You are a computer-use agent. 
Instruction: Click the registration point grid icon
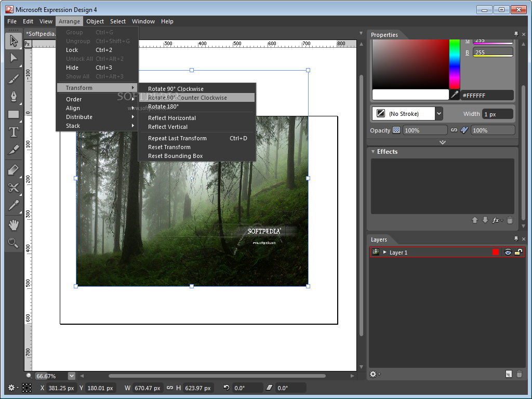point(26,388)
